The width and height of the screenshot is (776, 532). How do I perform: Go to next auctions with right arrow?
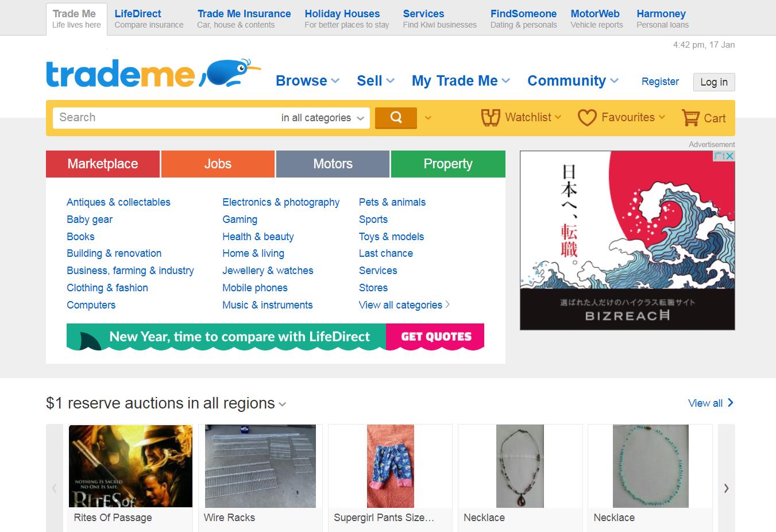point(726,488)
